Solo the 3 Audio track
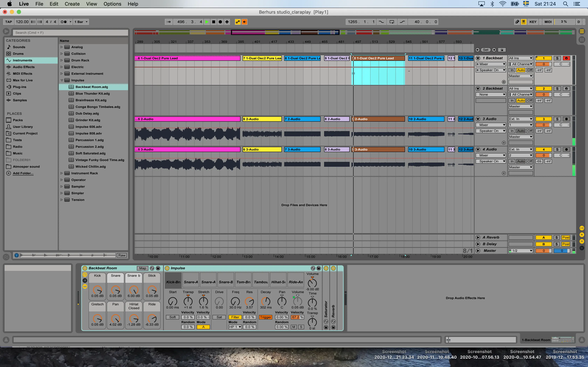 557,119
